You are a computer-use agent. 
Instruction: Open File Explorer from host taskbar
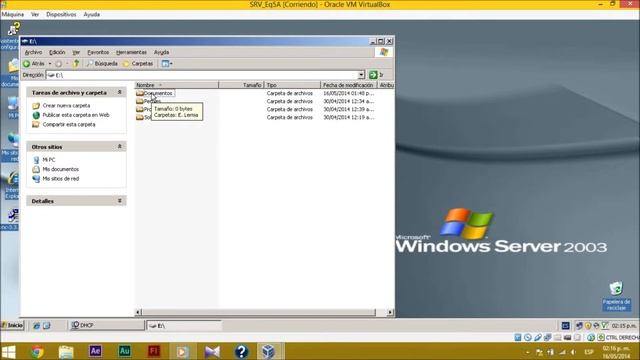point(66,352)
